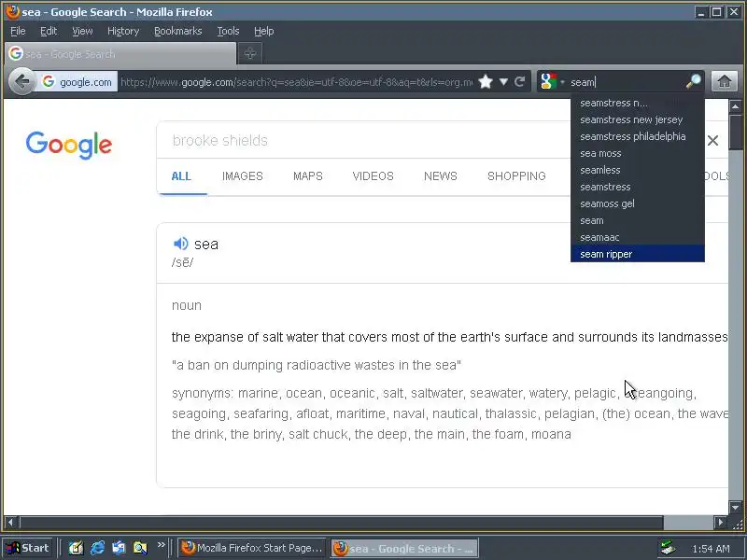Image resolution: width=747 pixels, height=560 pixels.
Task: Open the Tools menu
Action: click(228, 31)
